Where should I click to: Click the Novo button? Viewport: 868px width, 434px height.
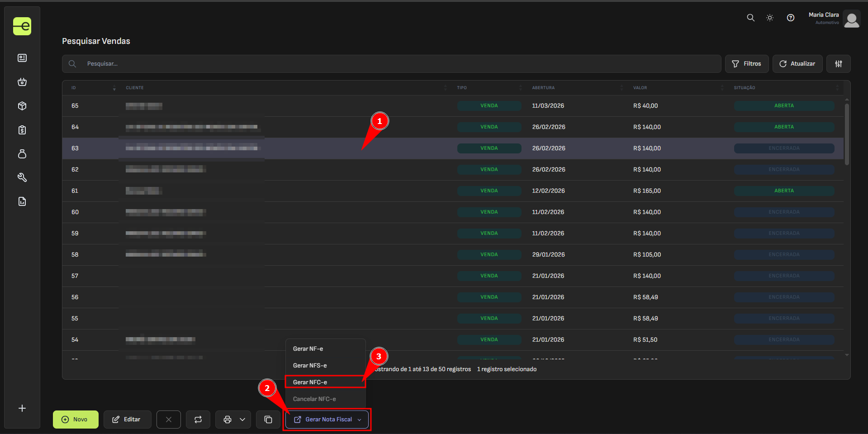coord(76,420)
